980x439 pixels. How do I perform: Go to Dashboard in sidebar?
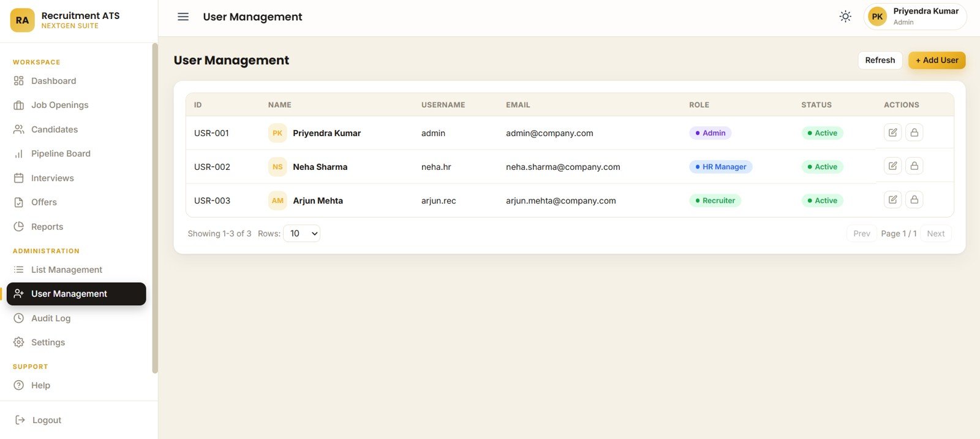coord(77,81)
